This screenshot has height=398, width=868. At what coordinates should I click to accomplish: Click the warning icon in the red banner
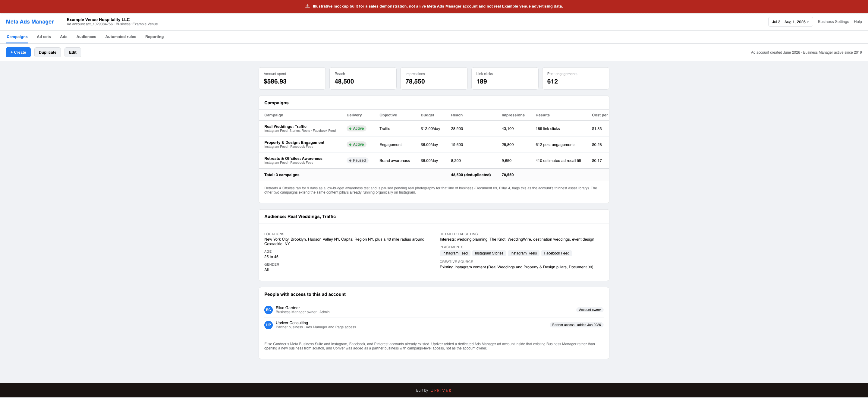[307, 6]
